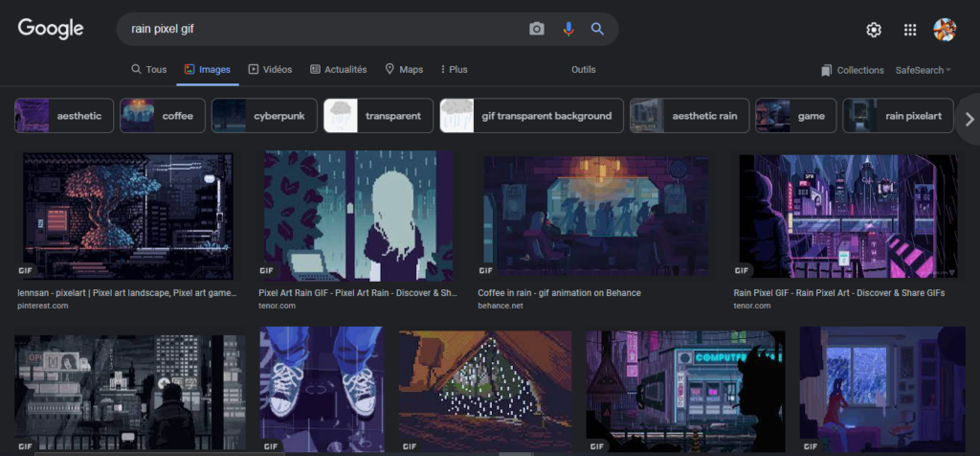Filter by the game chip
980x456 pixels.
pos(795,116)
